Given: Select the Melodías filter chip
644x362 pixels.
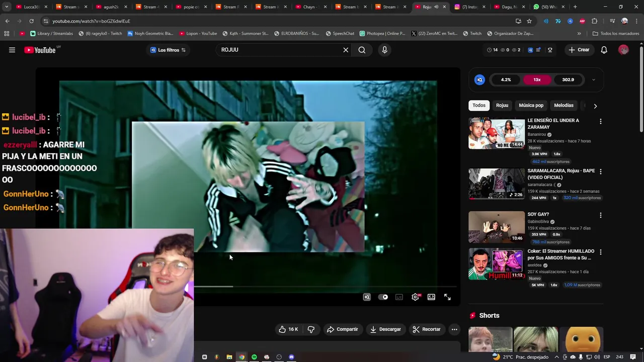Looking at the screenshot, I should pyautogui.click(x=563, y=106).
